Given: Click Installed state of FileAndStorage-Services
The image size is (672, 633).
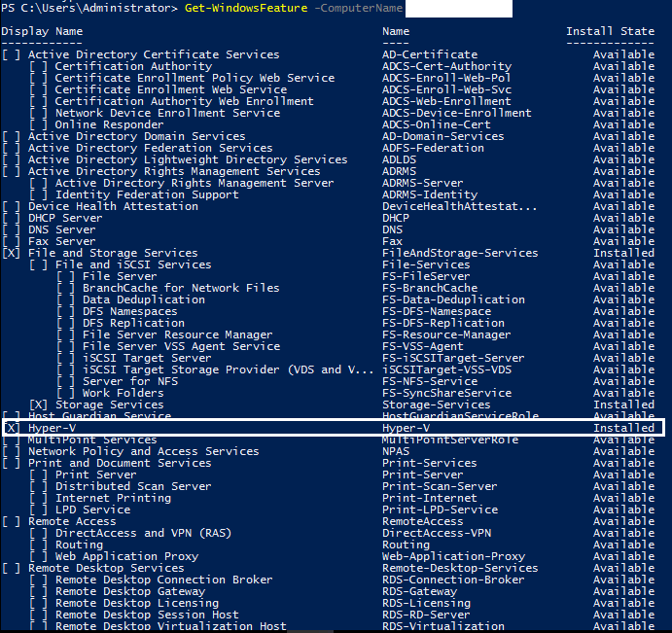Looking at the screenshot, I should 623,253.
